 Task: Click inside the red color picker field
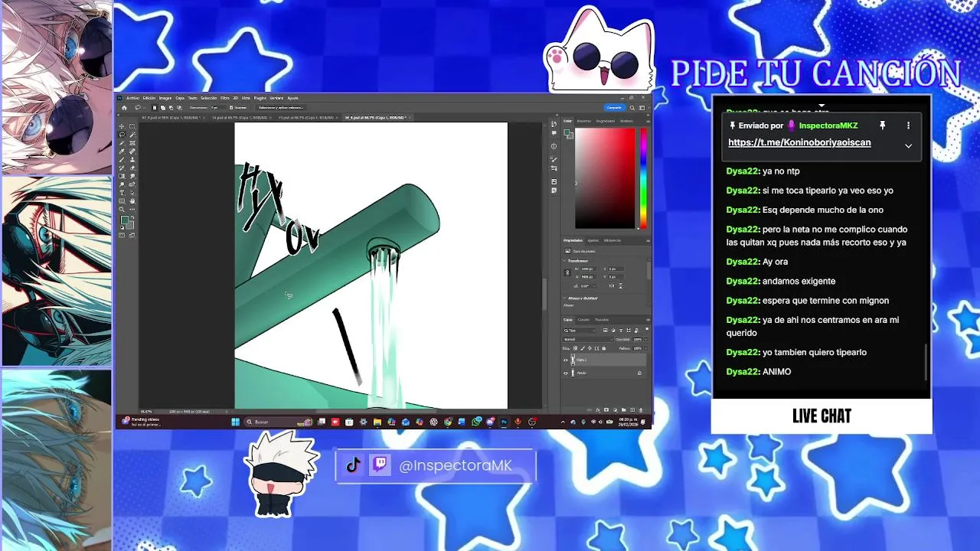(605, 178)
